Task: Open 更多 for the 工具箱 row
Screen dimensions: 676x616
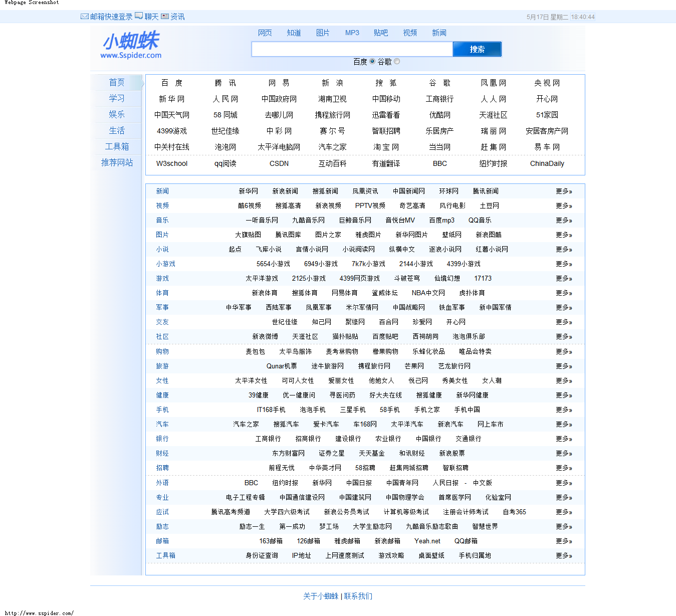Action: click(x=564, y=556)
